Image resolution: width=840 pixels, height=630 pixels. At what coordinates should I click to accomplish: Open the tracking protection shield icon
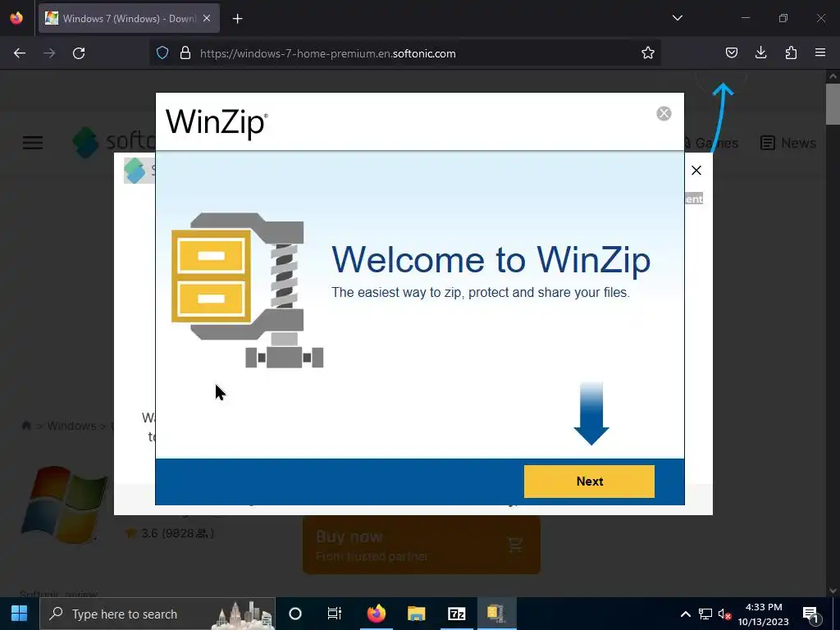162,53
